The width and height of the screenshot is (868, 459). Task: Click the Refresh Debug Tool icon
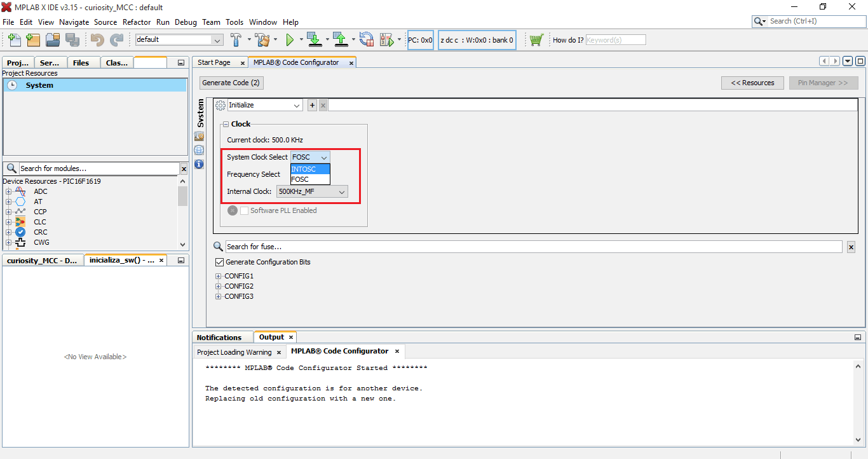pos(366,39)
